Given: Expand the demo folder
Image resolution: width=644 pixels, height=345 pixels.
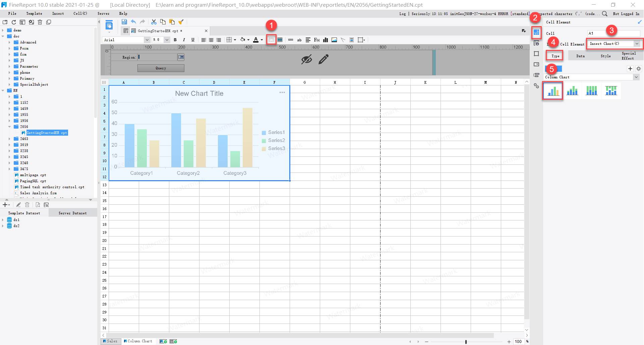Looking at the screenshot, I should point(3,30).
